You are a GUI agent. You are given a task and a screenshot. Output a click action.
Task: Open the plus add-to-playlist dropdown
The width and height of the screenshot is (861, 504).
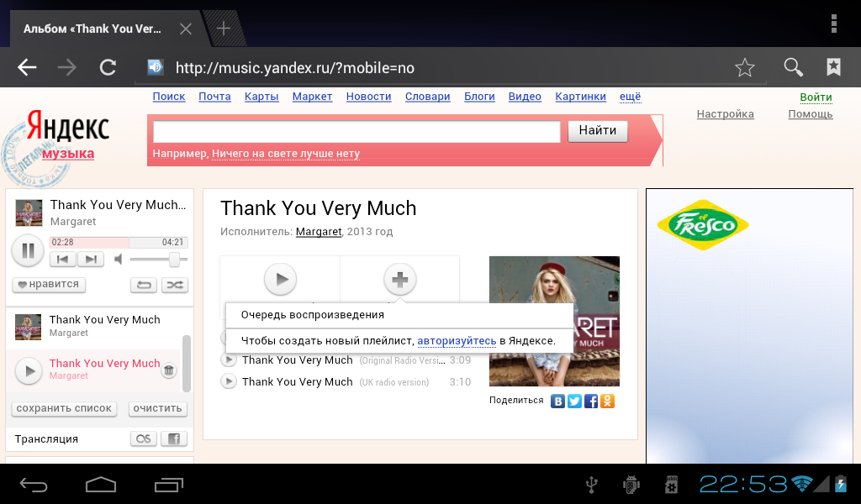pos(399,279)
